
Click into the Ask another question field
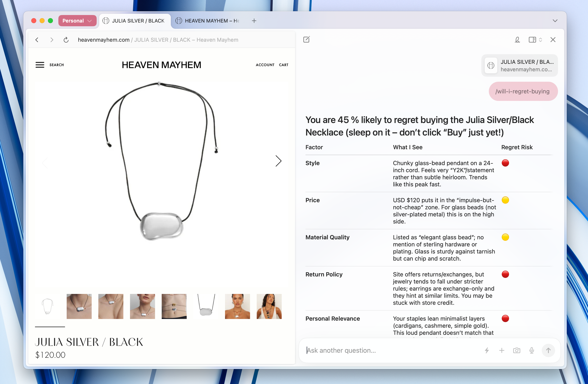pyautogui.click(x=393, y=350)
